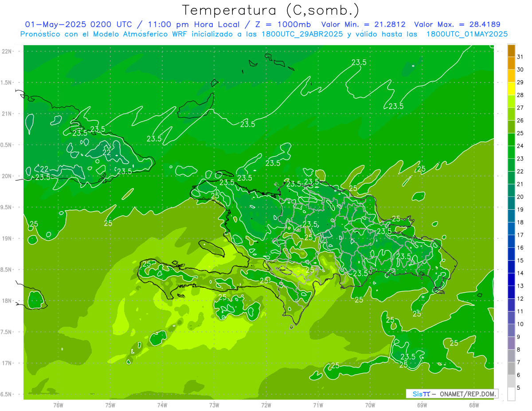
Task: Click the 1.5N latitude axis label
Action: (7, 82)
